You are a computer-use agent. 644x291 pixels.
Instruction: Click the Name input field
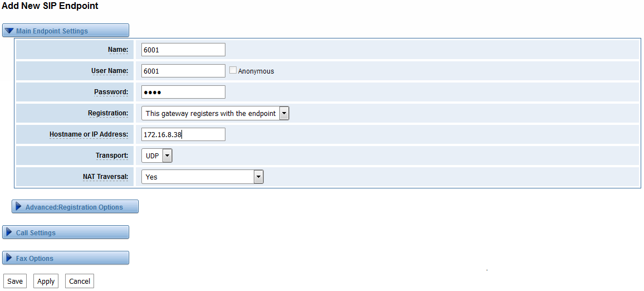pos(183,50)
